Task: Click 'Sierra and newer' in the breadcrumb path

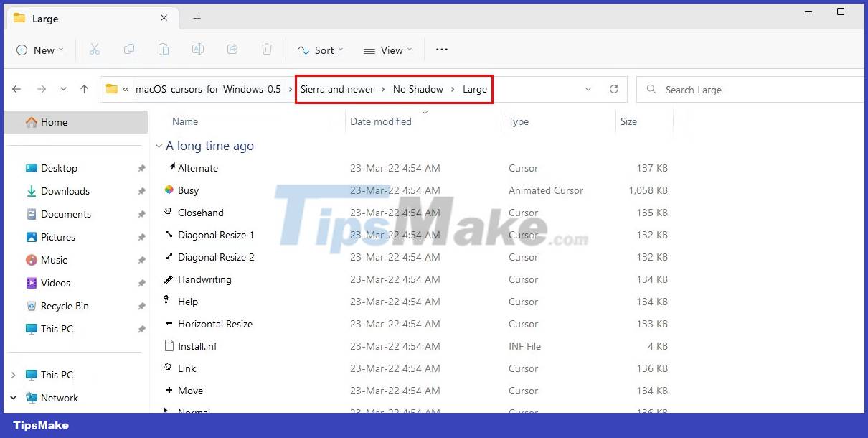Action: [337, 89]
